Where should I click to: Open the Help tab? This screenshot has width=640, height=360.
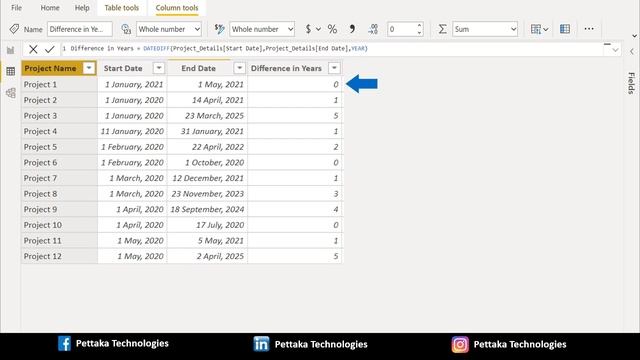(82, 8)
